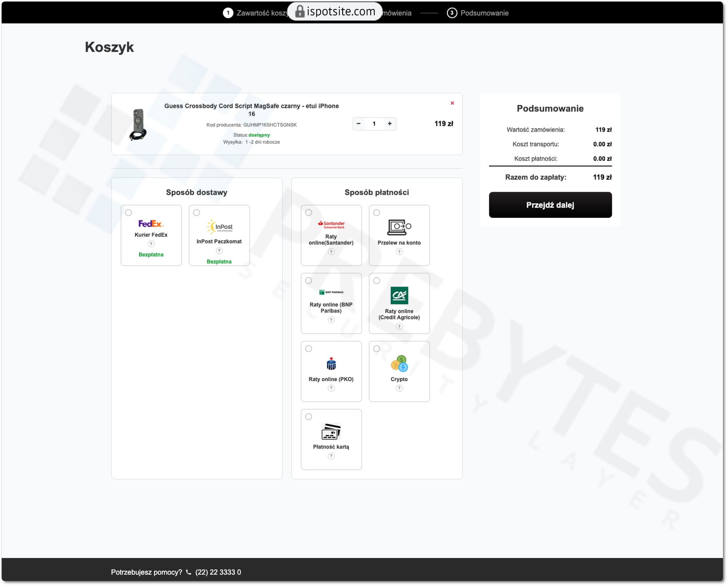Image resolution: width=728 pixels, height=586 pixels.
Task: Select Raty online (PKO) radio button
Action: (309, 349)
